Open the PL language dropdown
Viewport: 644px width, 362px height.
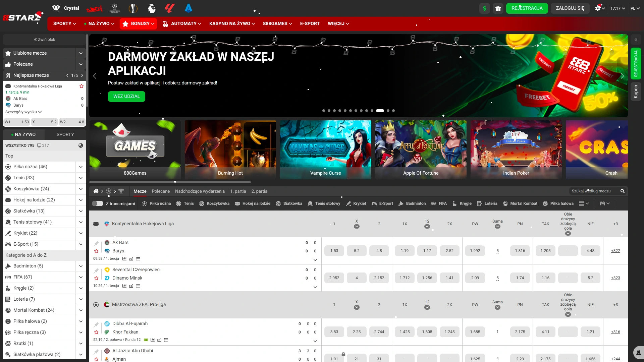[x=635, y=8]
